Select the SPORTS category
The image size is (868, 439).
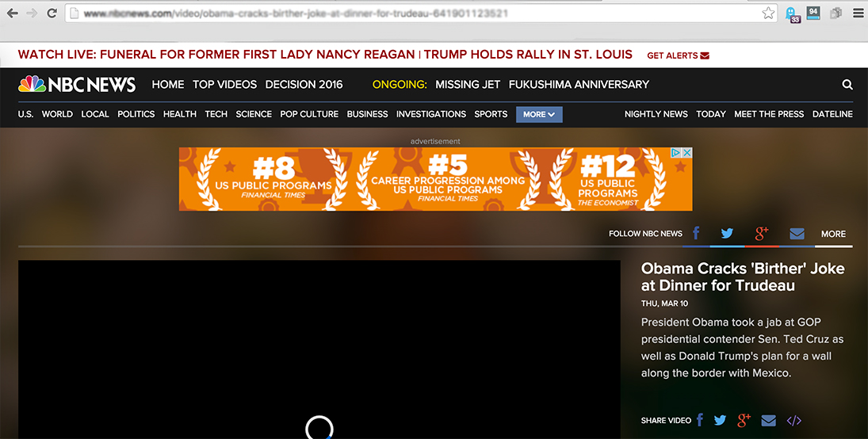click(x=491, y=114)
